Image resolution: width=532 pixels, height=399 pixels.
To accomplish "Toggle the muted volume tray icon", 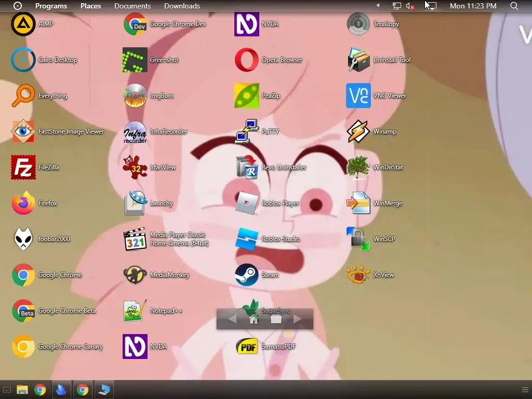I will pos(410,6).
